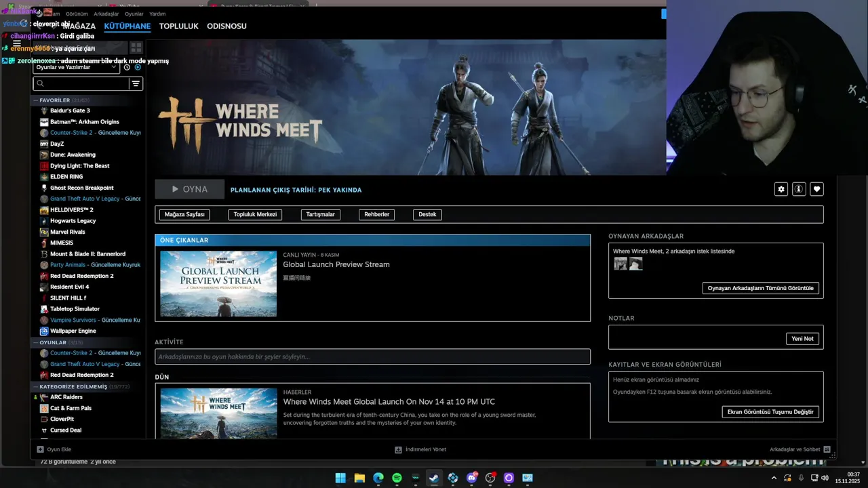Open Oyunlar ve Yazılımlar dropdown
868x488 pixels.
(77, 67)
